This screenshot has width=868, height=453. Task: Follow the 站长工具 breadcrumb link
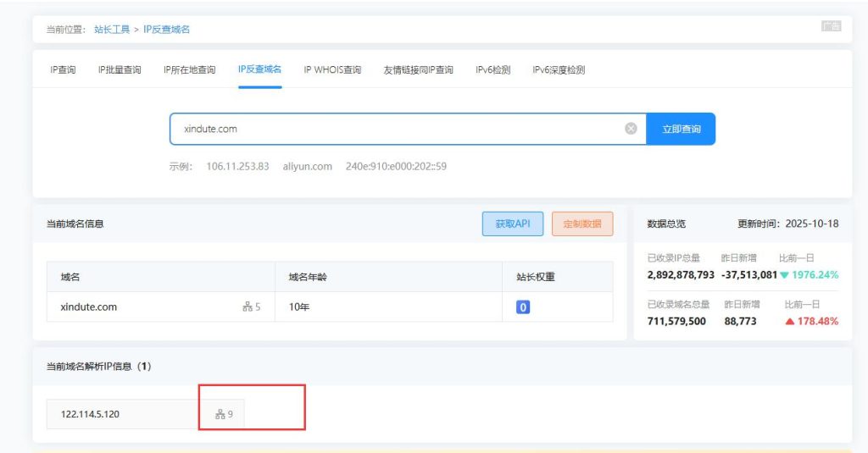point(112,30)
